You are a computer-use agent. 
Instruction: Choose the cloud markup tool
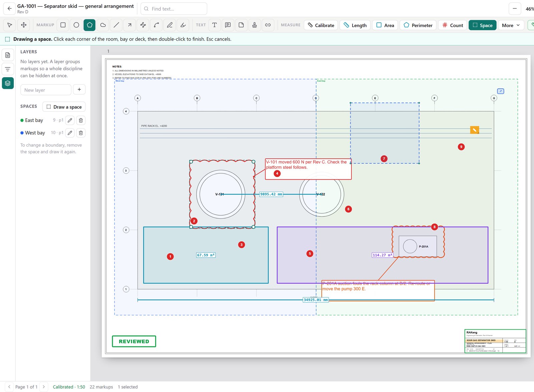tap(103, 25)
